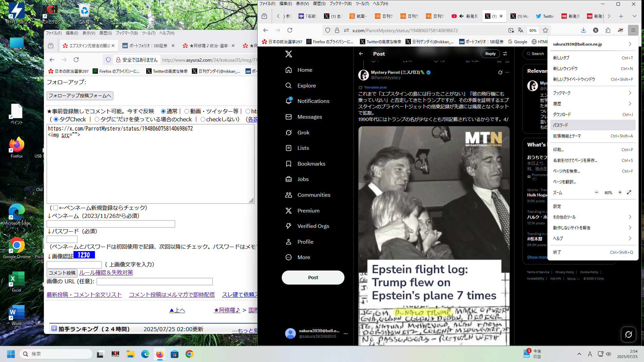Click the white Post button in sidebar
Image resolution: width=644 pixels, height=362 pixels.
tap(313, 277)
